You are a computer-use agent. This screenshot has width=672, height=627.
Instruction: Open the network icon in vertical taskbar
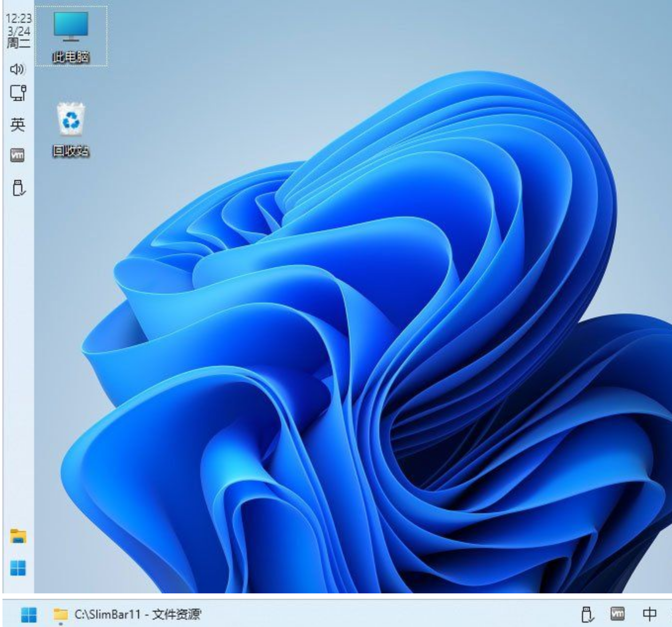(18, 93)
